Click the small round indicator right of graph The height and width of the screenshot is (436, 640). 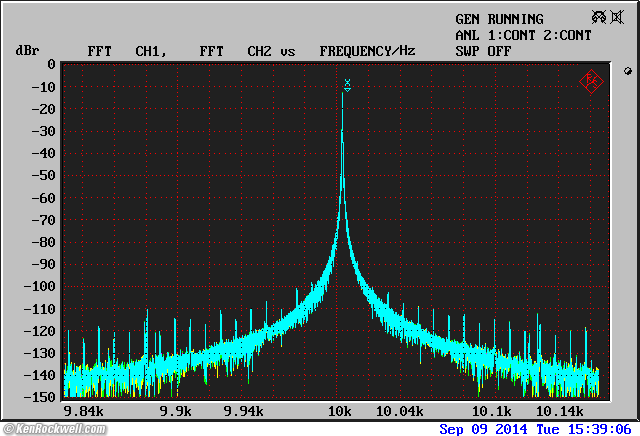[628, 71]
